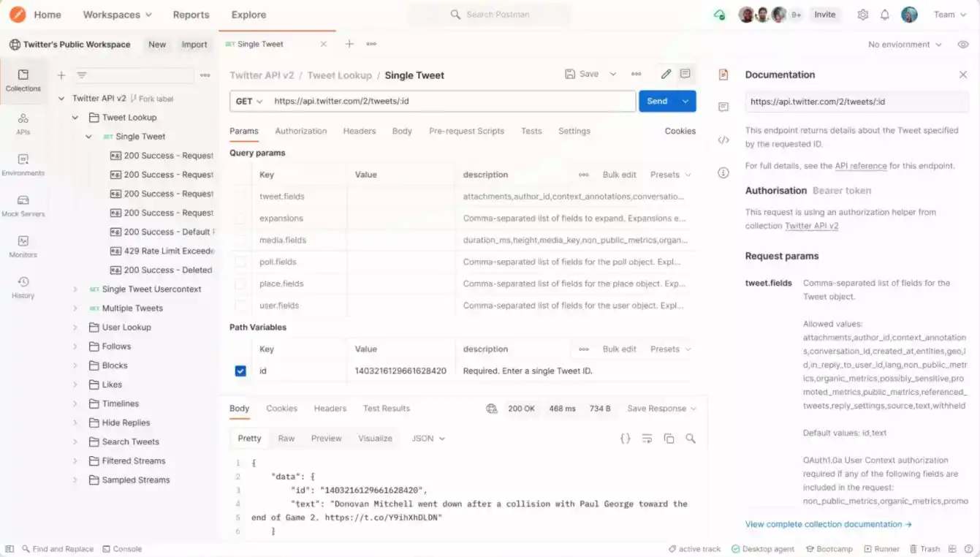Open the Monitors sidebar panel
The height and width of the screenshot is (557, 980).
[x=23, y=246]
